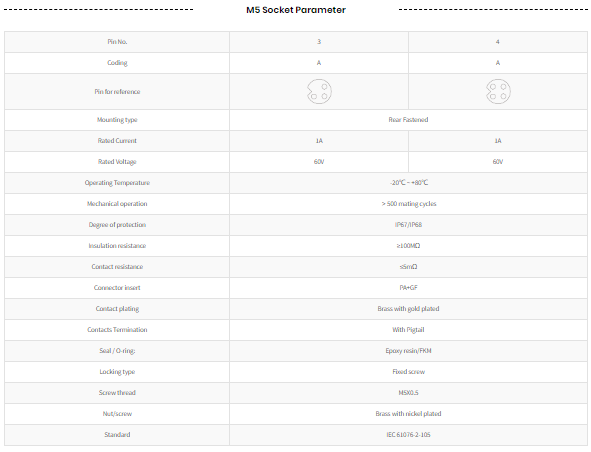591x452 pixels.
Task: Select the 500 mating cycles value
Action: pyautogui.click(x=409, y=204)
